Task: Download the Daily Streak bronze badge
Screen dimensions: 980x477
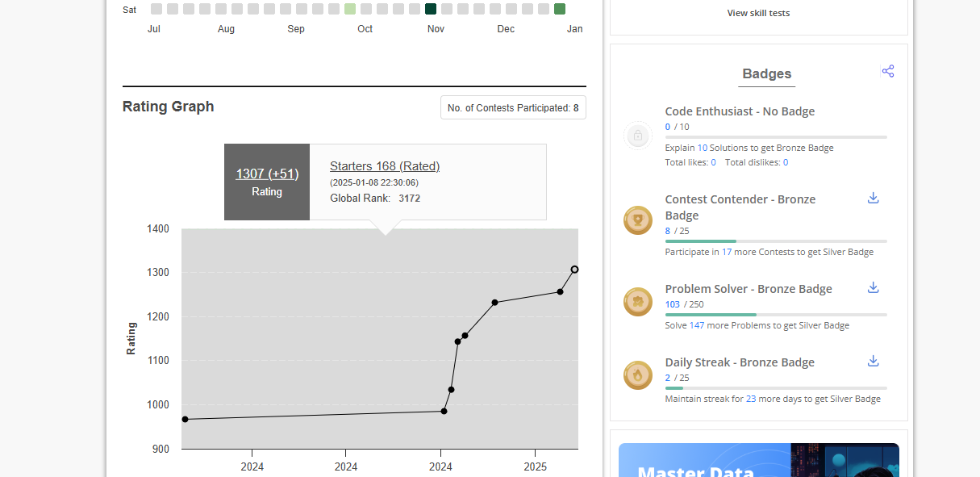Action: tap(873, 361)
